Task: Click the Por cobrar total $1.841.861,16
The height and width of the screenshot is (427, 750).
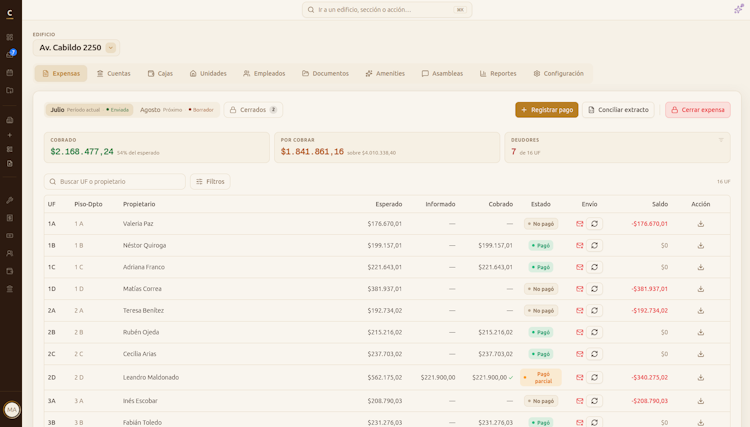Action: pyautogui.click(x=312, y=152)
